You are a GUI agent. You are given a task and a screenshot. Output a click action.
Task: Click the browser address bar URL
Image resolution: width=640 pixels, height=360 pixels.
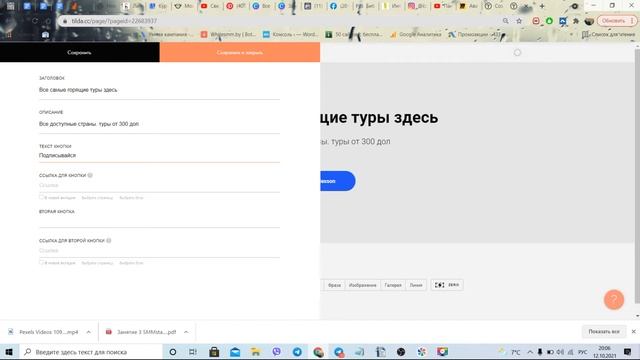click(114, 21)
